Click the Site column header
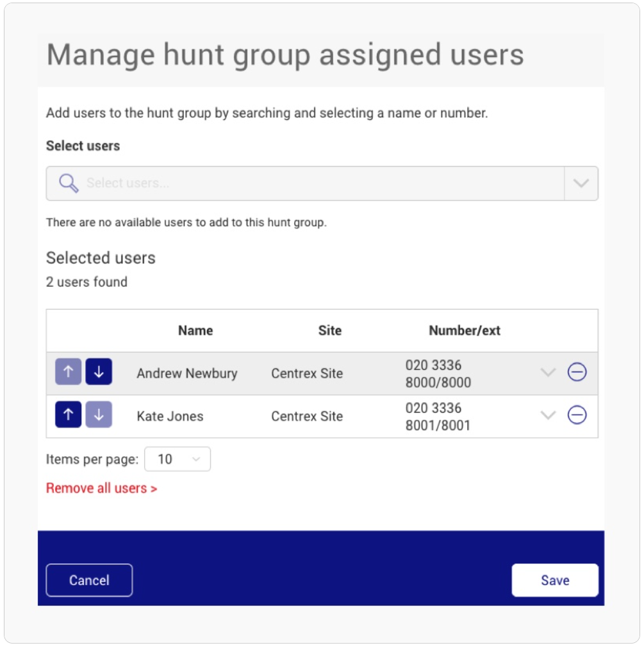Screen dimensions: 644x648 (329, 331)
